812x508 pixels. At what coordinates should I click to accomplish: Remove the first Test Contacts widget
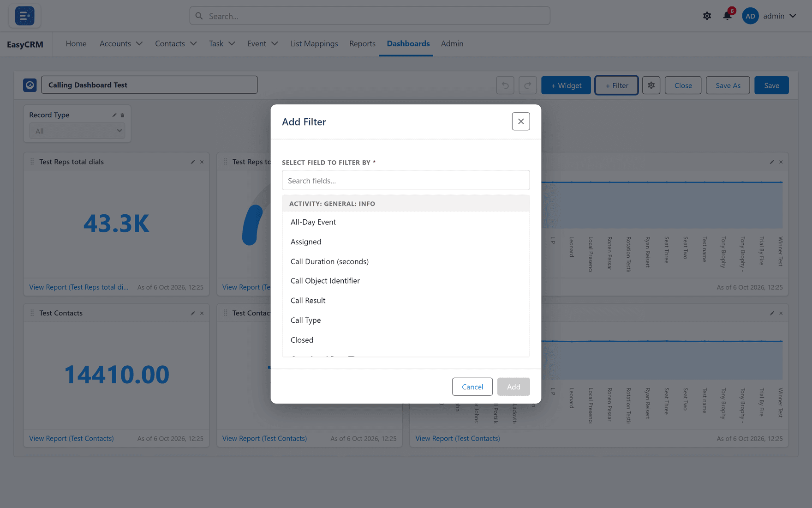pos(202,313)
